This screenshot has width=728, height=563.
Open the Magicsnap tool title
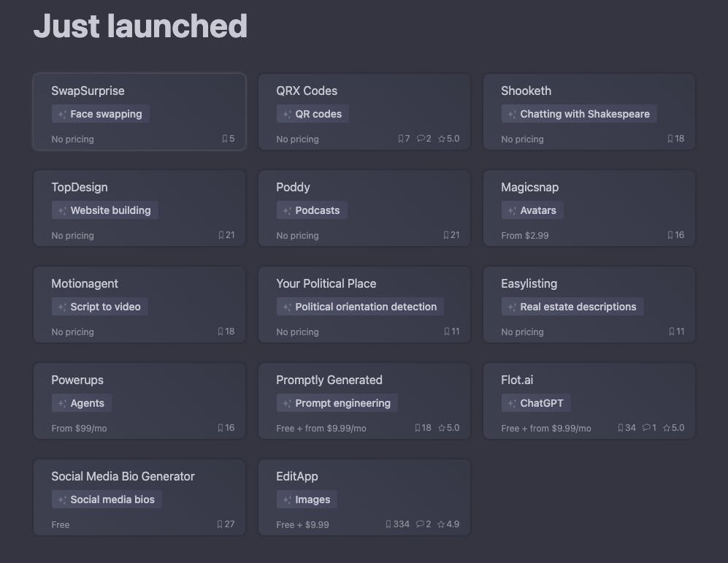pos(529,187)
